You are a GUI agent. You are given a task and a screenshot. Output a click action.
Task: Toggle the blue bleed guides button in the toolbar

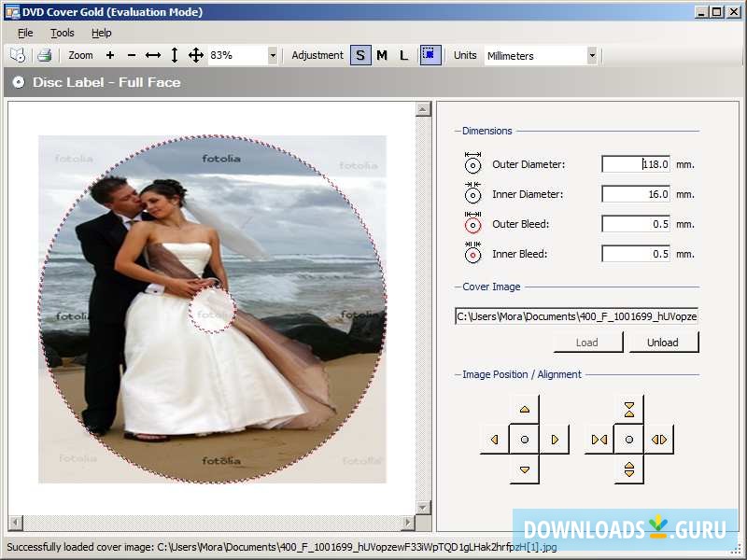(430, 56)
